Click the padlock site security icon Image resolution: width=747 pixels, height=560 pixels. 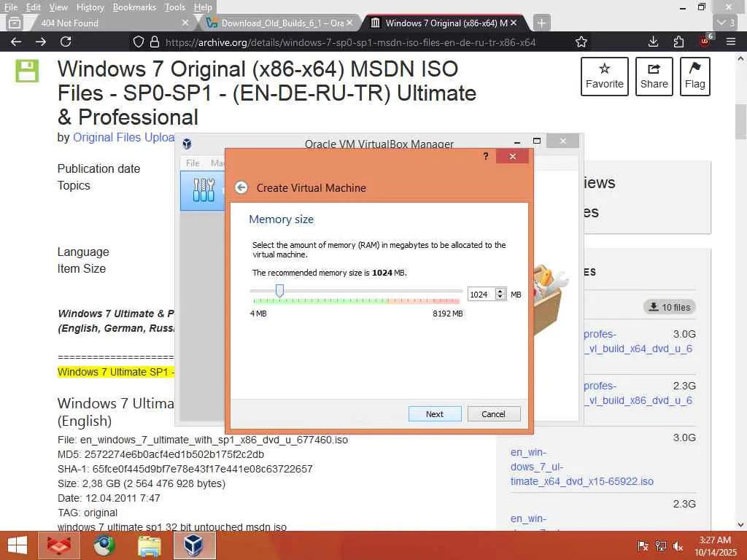(x=155, y=42)
